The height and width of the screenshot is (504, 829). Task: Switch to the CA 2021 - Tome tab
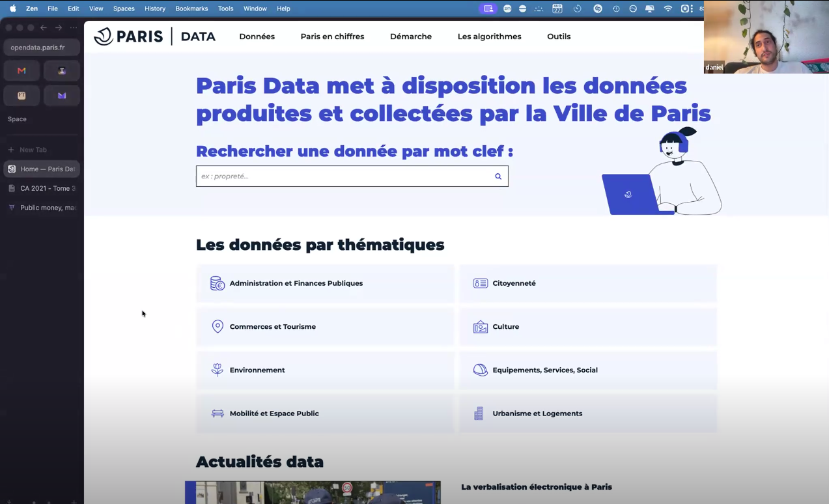[x=42, y=188]
